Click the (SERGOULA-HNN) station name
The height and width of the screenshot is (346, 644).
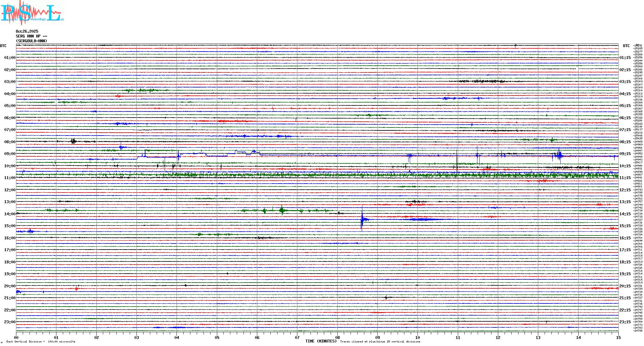click(31, 41)
